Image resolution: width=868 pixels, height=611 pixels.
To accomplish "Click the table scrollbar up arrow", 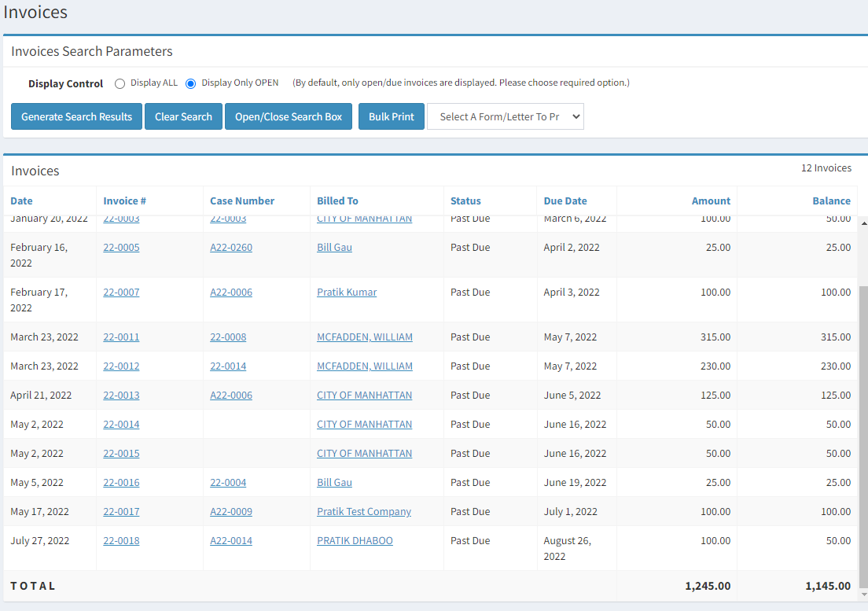I will (x=863, y=223).
